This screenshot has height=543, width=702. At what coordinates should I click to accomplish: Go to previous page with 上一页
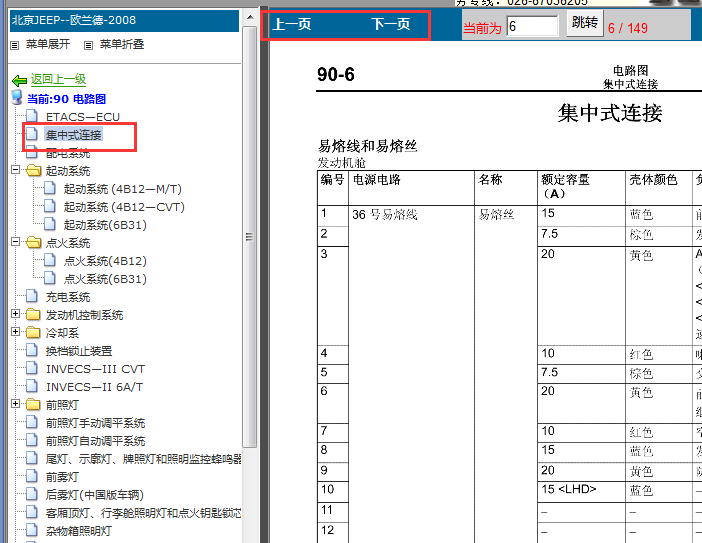click(x=292, y=24)
